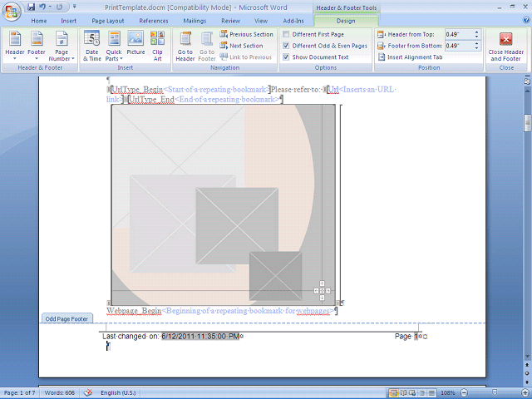532x399 pixels.
Task: Insert Date & Time into footer
Action: (x=92, y=46)
